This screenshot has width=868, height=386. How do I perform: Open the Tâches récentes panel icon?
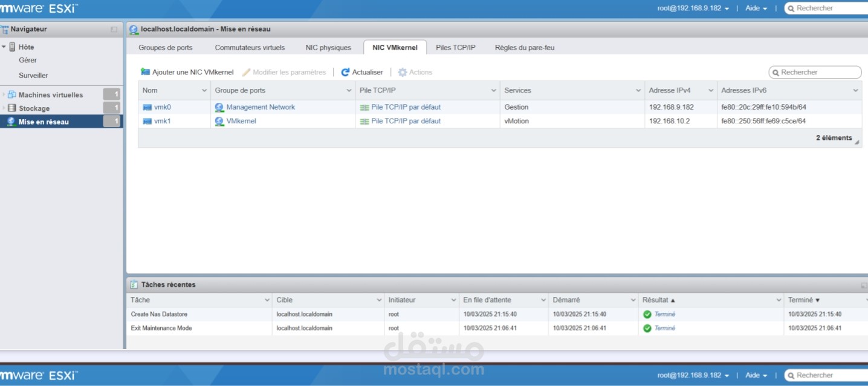click(132, 284)
